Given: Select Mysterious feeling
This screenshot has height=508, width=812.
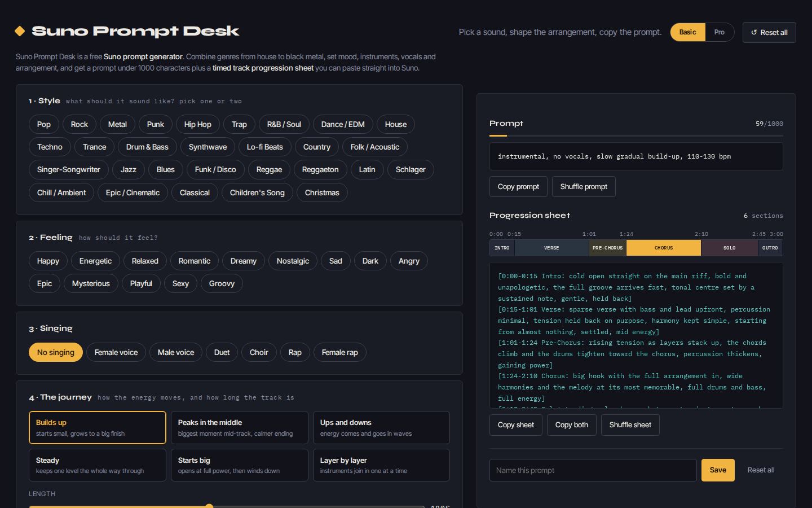Looking at the screenshot, I should click(91, 283).
